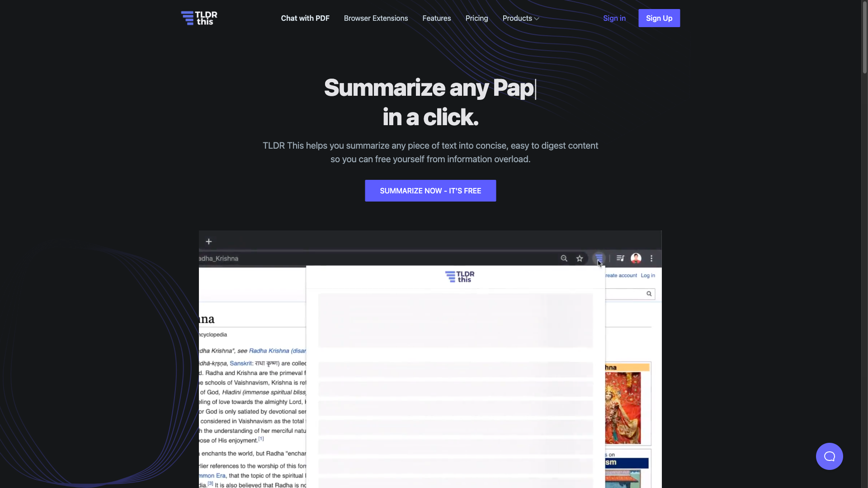Click the TLDR This extension popup logo

[459, 276]
